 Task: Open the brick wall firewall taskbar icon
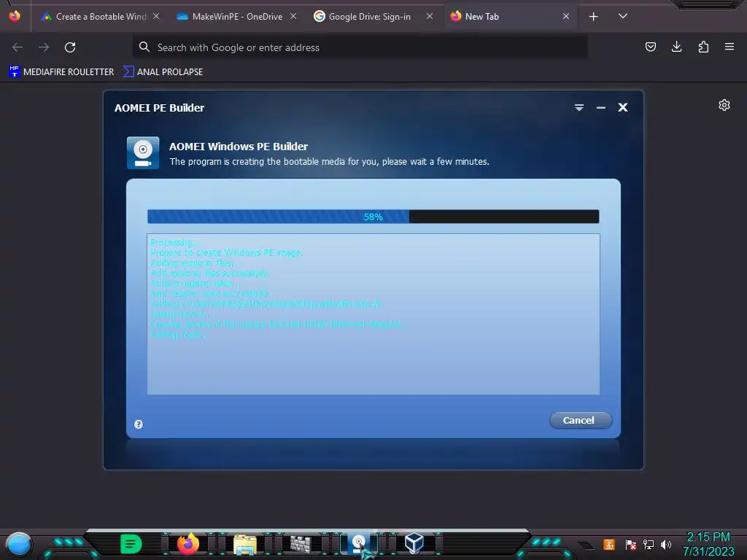[x=301, y=544]
